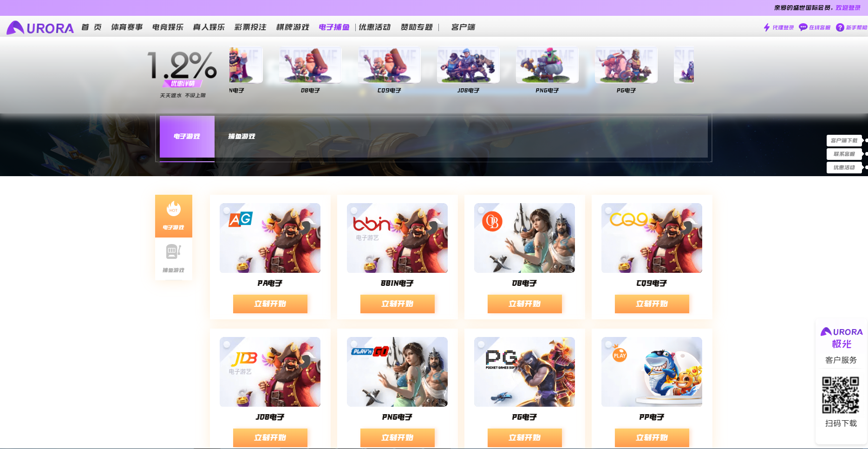Open the 彩票投注 menu item
Viewport: 868px width, 449px height.
[x=250, y=27]
